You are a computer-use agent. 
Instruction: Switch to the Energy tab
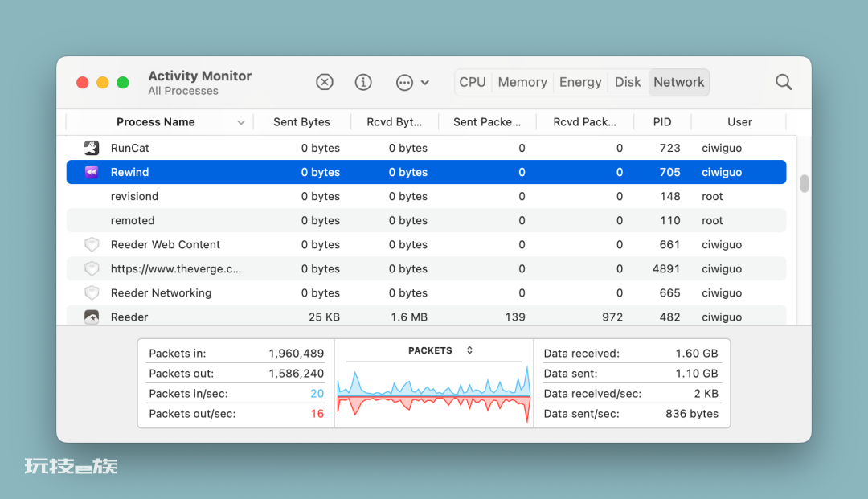580,83
